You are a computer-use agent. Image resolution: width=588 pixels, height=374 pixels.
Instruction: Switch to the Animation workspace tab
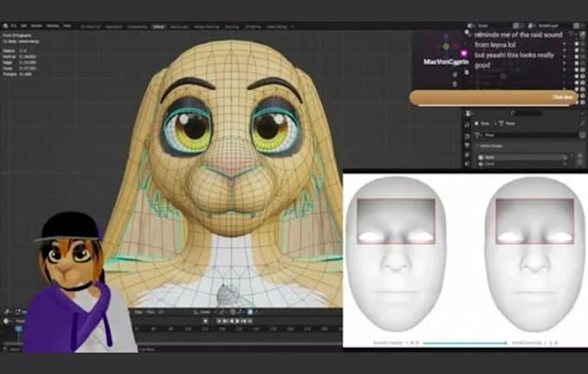click(x=114, y=27)
